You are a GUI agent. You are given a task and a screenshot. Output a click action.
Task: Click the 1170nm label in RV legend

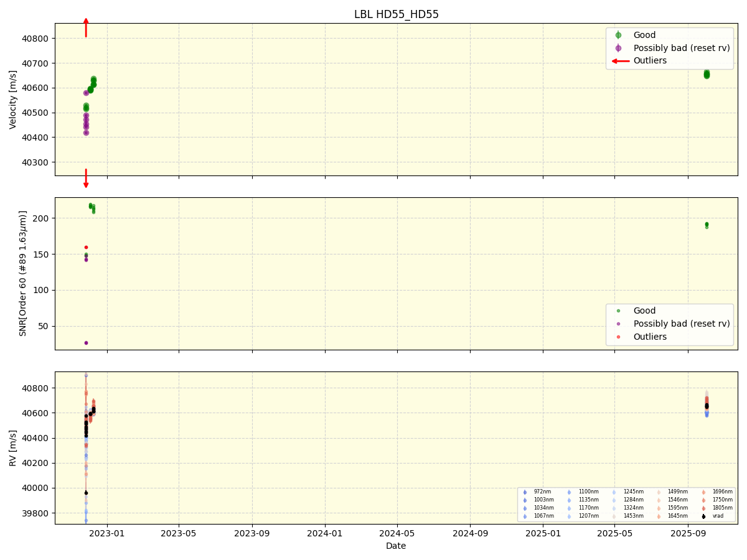589,508
